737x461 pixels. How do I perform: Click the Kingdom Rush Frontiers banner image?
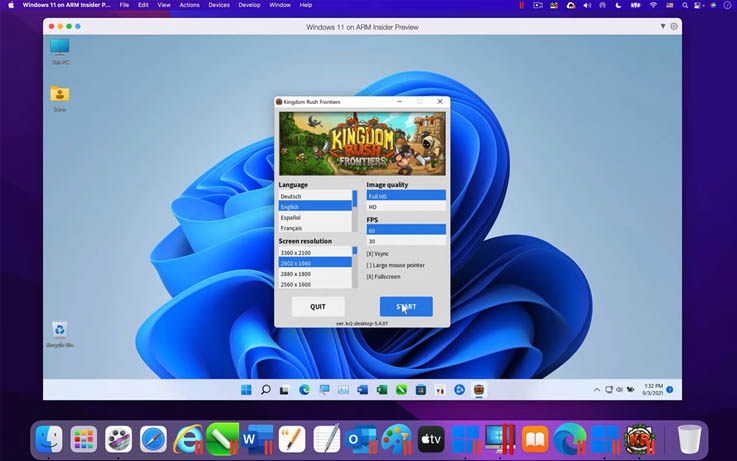click(362, 144)
